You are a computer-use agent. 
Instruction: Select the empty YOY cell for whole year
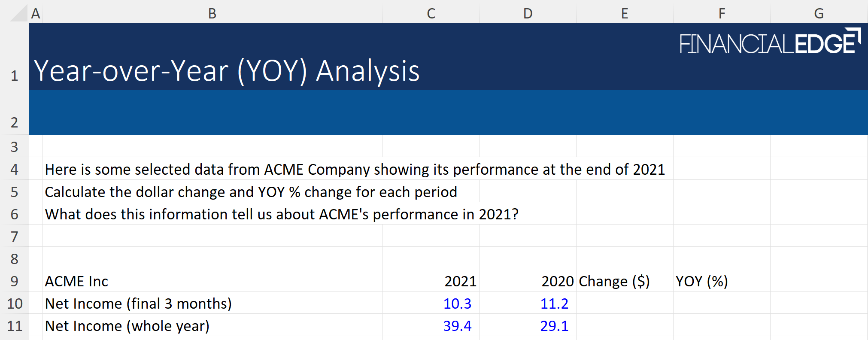click(722, 326)
